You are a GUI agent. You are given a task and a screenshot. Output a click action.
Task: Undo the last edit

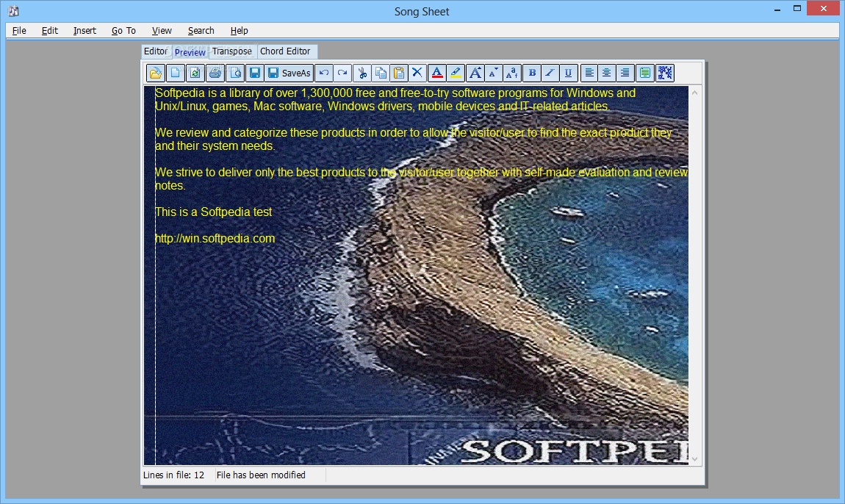324,73
